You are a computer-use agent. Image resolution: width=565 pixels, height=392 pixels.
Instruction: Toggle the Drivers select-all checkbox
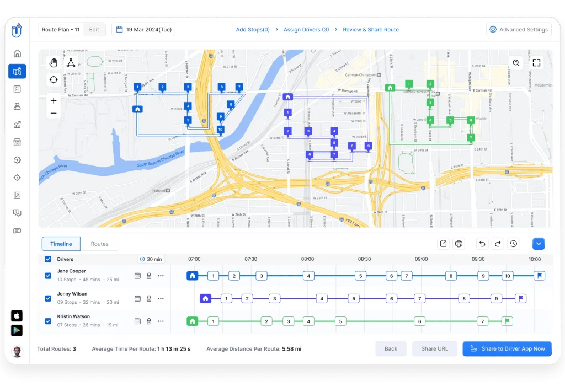pos(48,259)
